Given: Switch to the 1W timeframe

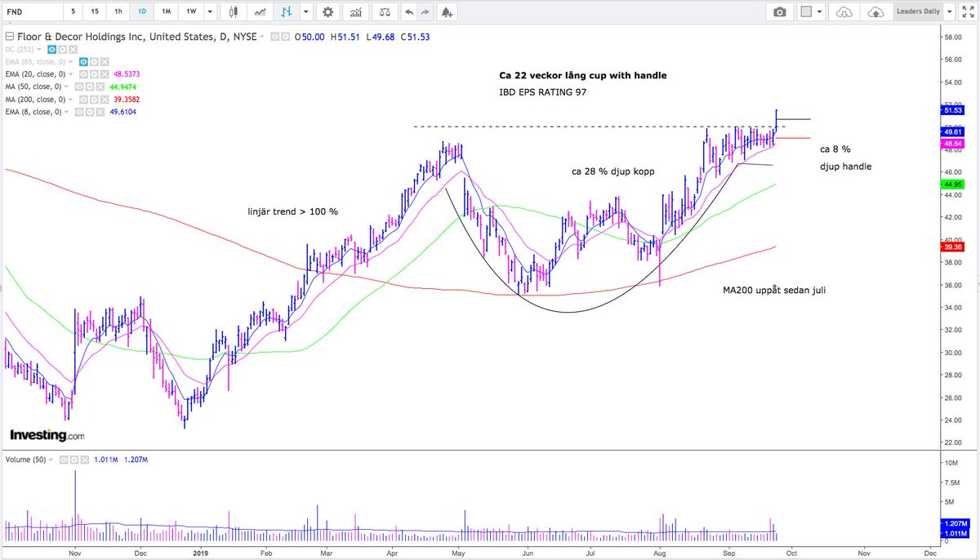Looking at the screenshot, I should point(191,12).
